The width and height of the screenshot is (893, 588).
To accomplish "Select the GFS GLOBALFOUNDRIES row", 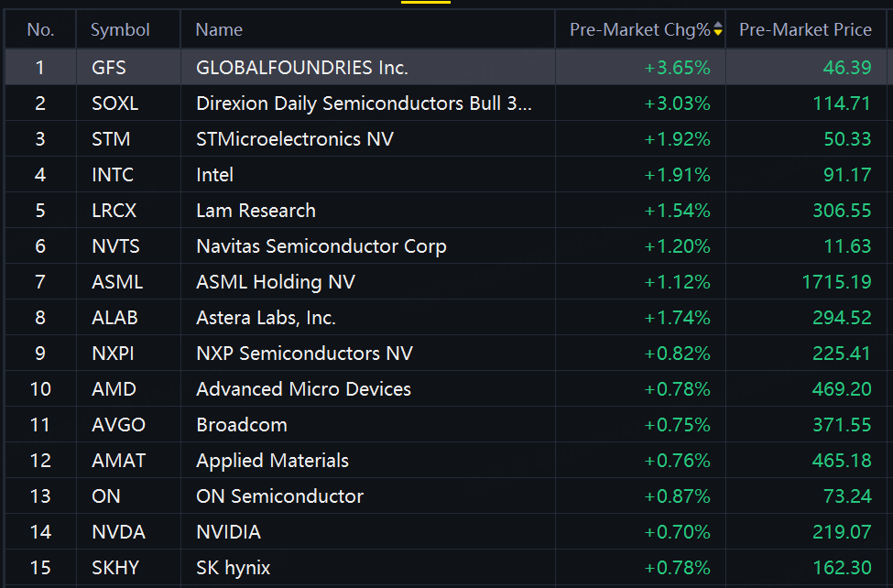I will tap(446, 67).
